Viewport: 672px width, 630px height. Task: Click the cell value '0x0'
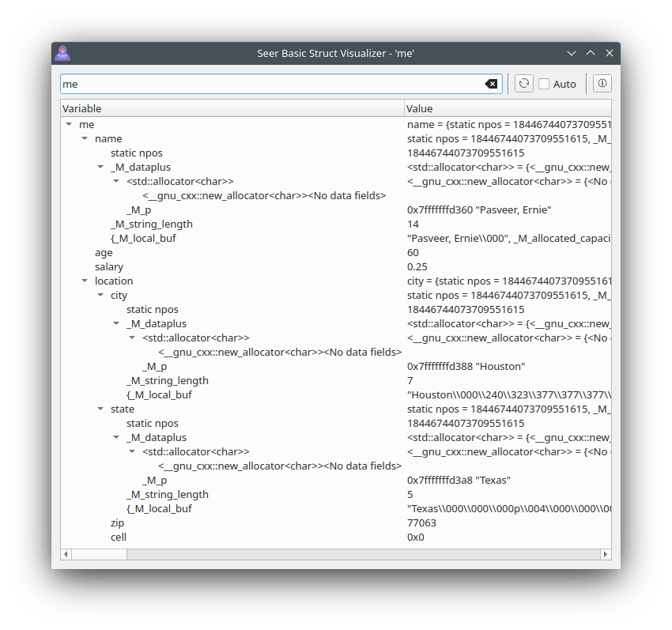pyautogui.click(x=415, y=537)
